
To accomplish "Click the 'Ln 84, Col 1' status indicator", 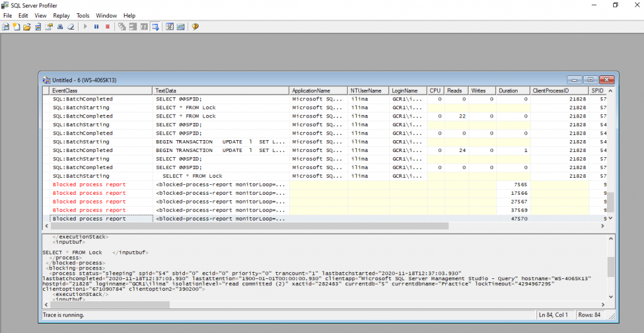I will coord(555,315).
